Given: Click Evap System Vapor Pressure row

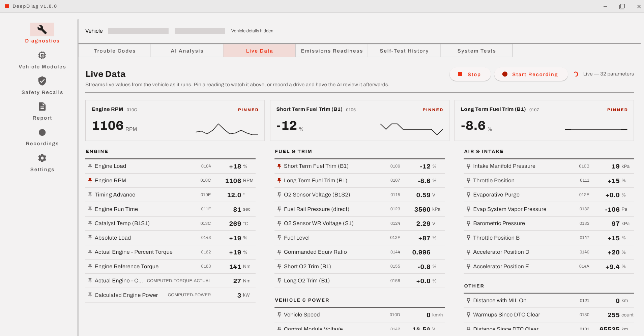Looking at the screenshot, I should 549,209.
